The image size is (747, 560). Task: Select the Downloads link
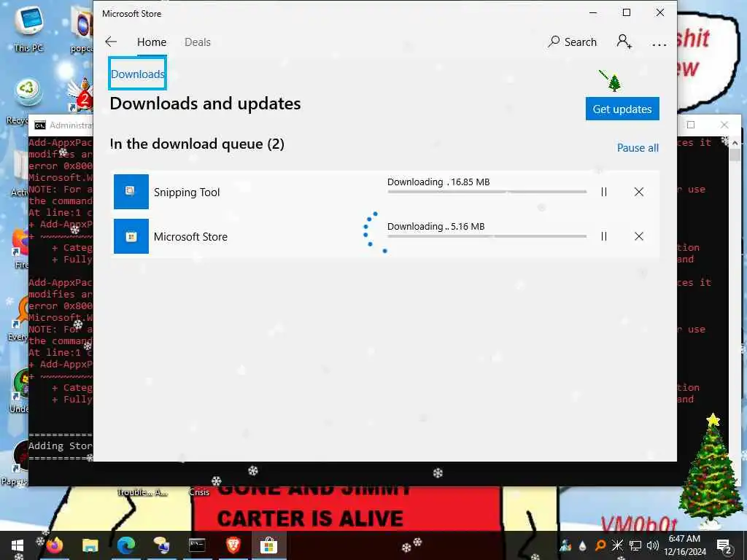click(138, 74)
